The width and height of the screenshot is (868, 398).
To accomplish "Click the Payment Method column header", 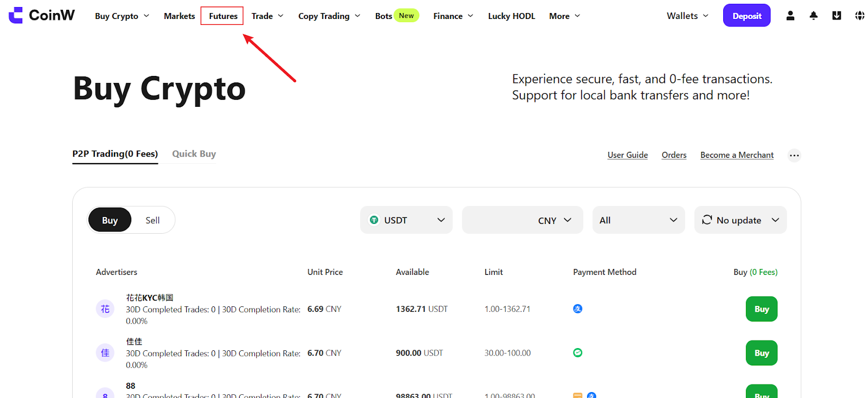I will (x=605, y=272).
